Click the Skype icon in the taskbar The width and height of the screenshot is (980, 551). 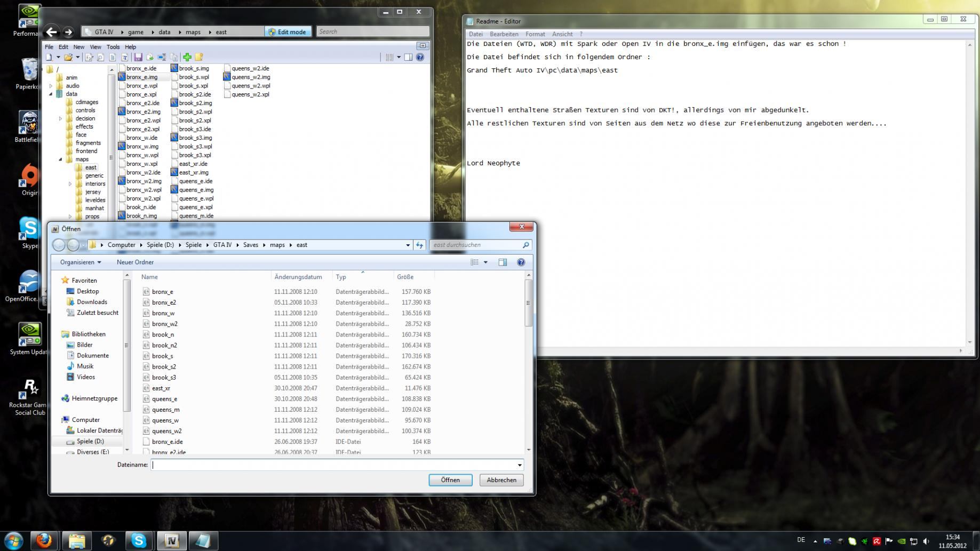click(x=139, y=540)
